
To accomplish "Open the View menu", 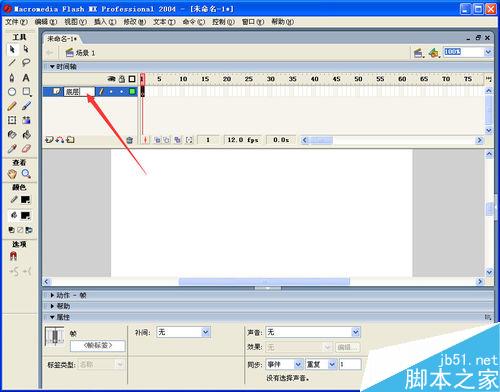I will [x=75, y=22].
